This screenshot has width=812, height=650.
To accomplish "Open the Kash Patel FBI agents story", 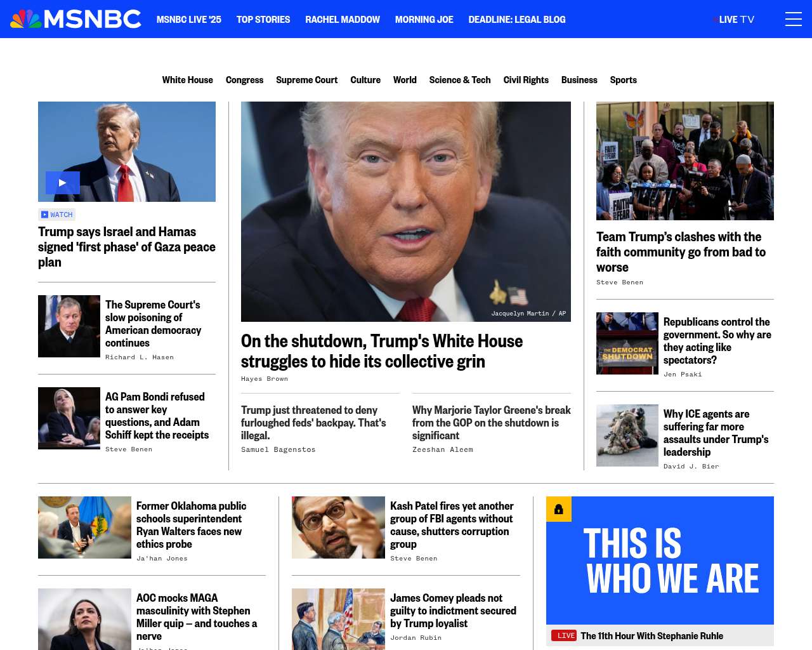I will (452, 525).
